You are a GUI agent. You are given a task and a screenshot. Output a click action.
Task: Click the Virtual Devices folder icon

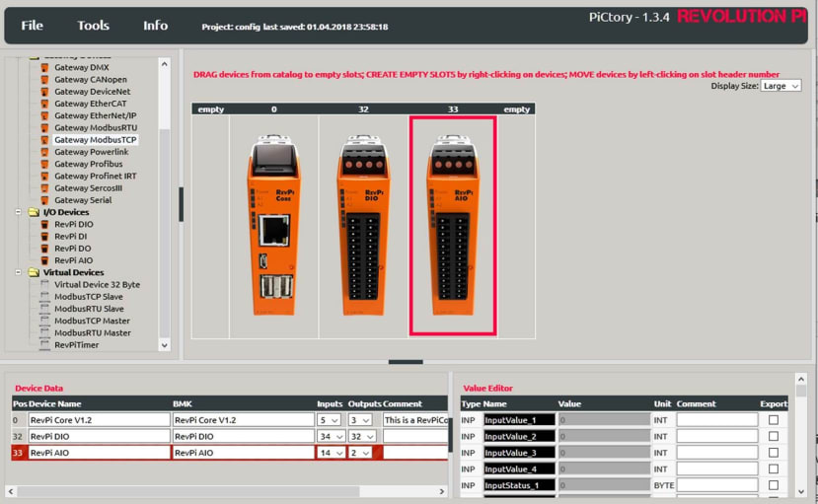(x=34, y=272)
